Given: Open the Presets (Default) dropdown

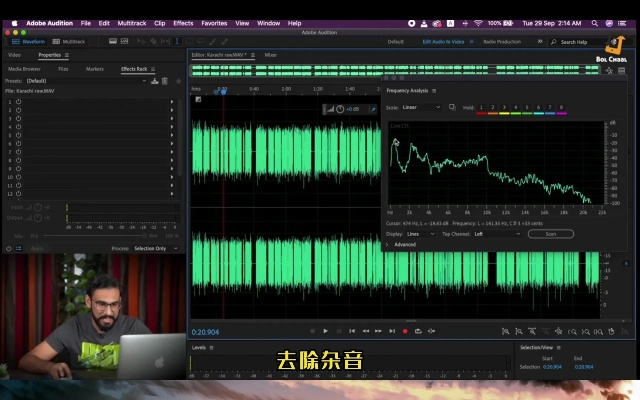Looking at the screenshot, I should tap(86, 81).
